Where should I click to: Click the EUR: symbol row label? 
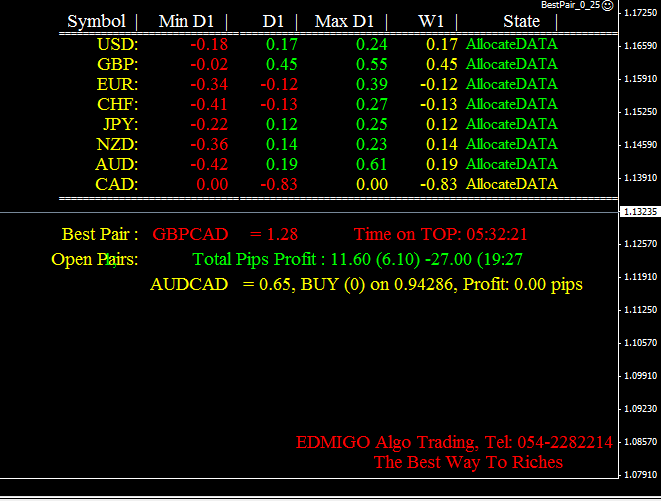(x=117, y=84)
